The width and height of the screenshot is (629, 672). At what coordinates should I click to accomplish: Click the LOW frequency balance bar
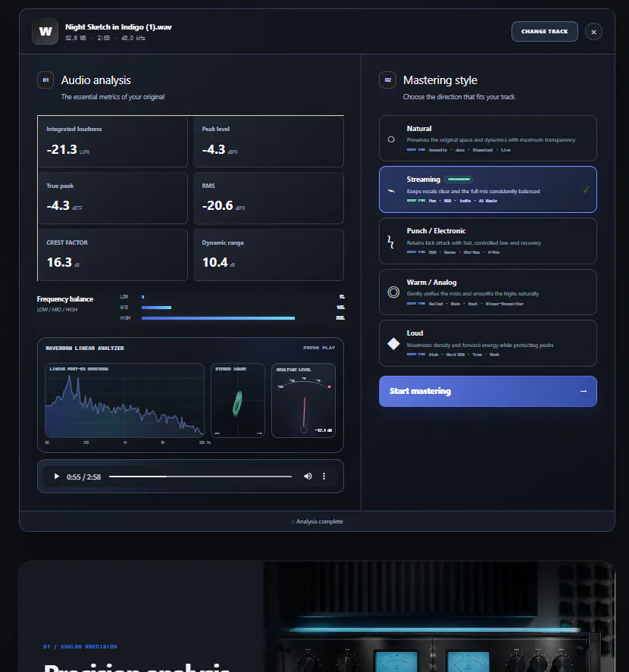coord(142,296)
